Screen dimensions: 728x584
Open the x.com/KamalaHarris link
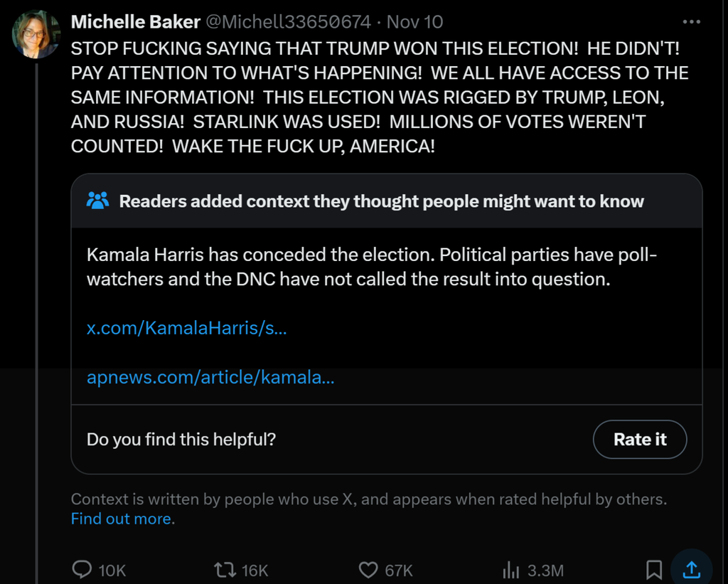click(x=186, y=329)
